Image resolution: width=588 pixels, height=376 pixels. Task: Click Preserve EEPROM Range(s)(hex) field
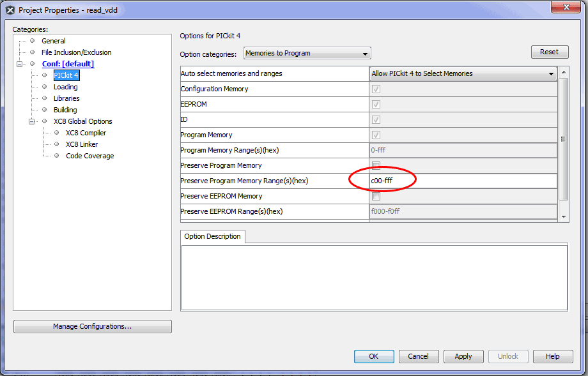[463, 211]
